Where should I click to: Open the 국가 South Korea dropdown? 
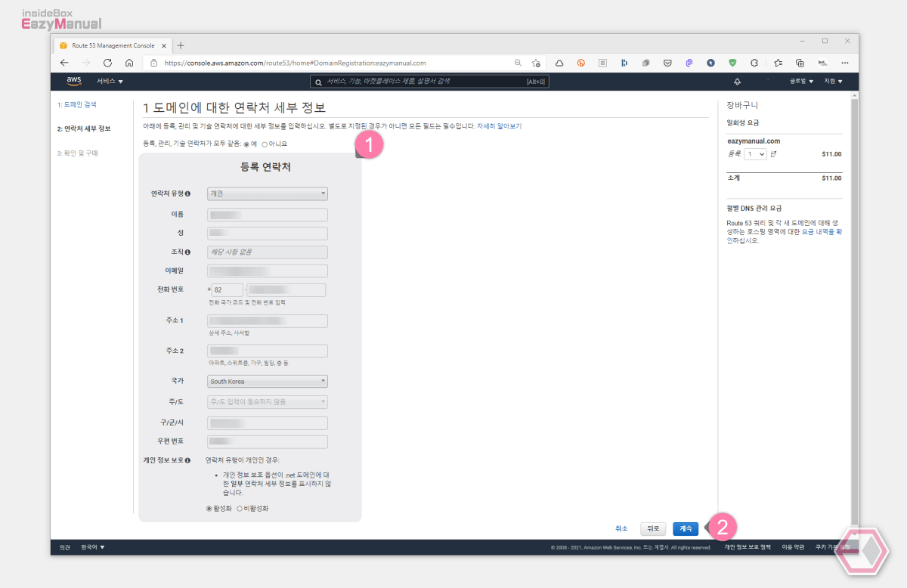267,382
